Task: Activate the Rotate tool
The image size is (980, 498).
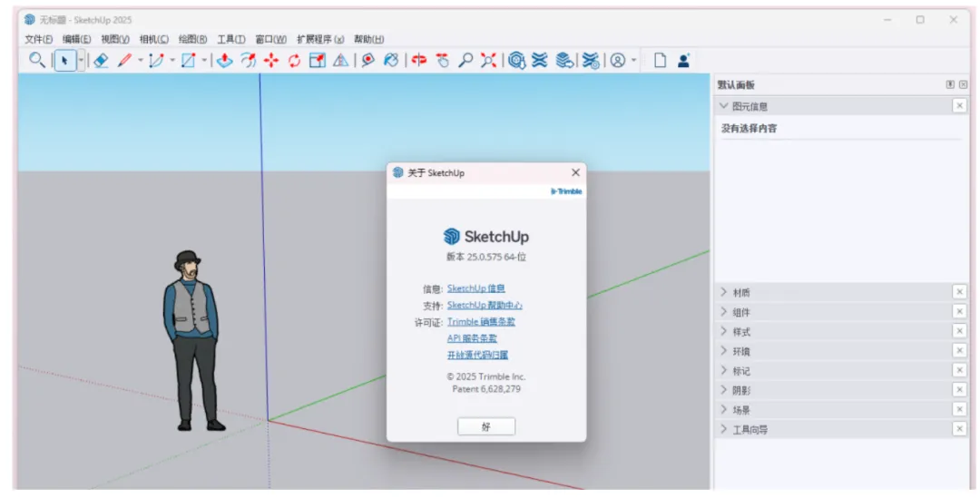Action: tap(294, 60)
